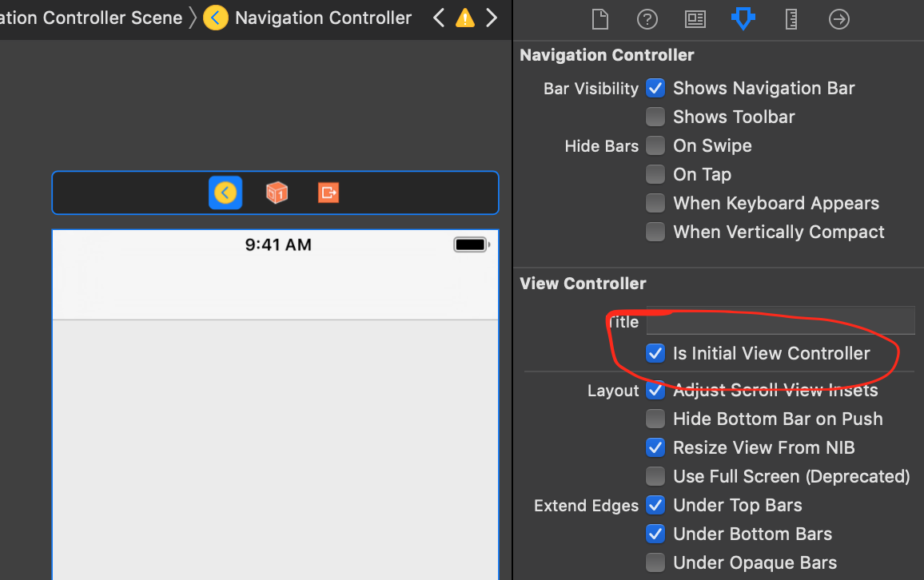Select the Attributes inspector icon

tap(743, 19)
